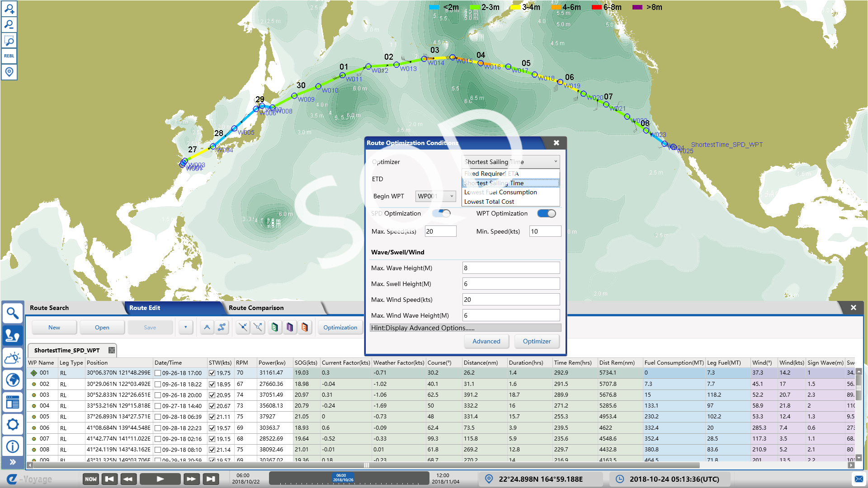Click the NOW timeline button
The height and width of the screenshot is (488, 868).
(91, 479)
